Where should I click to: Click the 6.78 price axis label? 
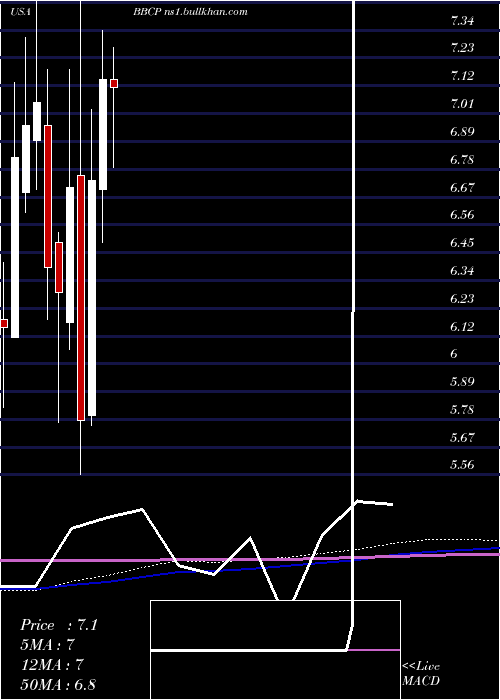pyautogui.click(x=462, y=159)
